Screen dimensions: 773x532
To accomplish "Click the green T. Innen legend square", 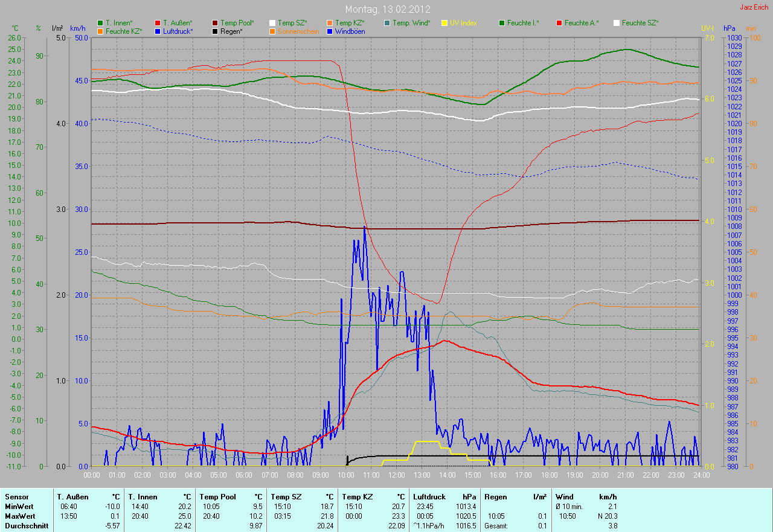I will (x=100, y=23).
